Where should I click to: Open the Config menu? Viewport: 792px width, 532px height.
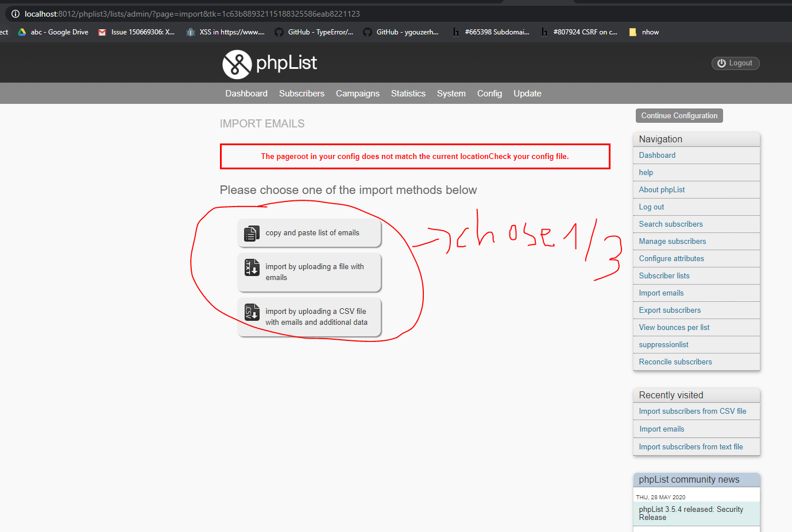click(x=489, y=94)
